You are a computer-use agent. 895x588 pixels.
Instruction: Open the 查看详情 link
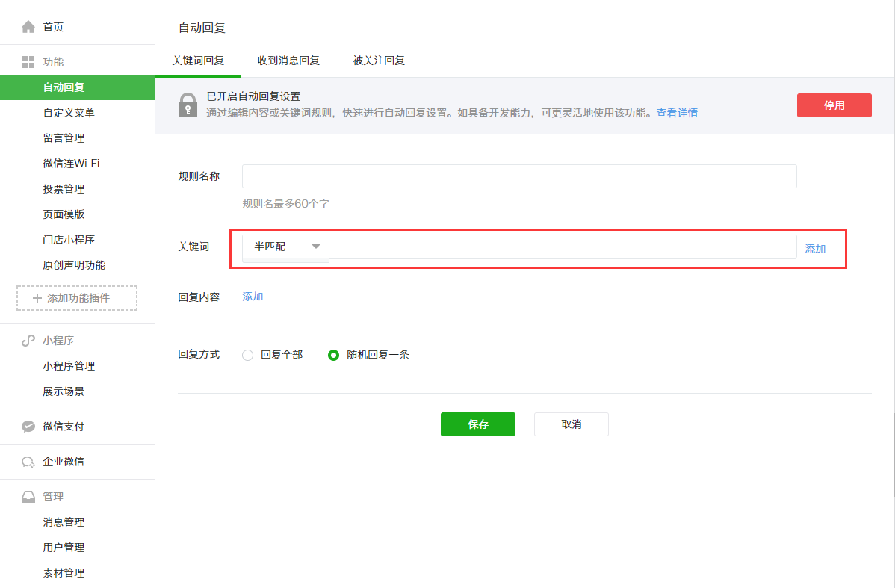(677, 113)
